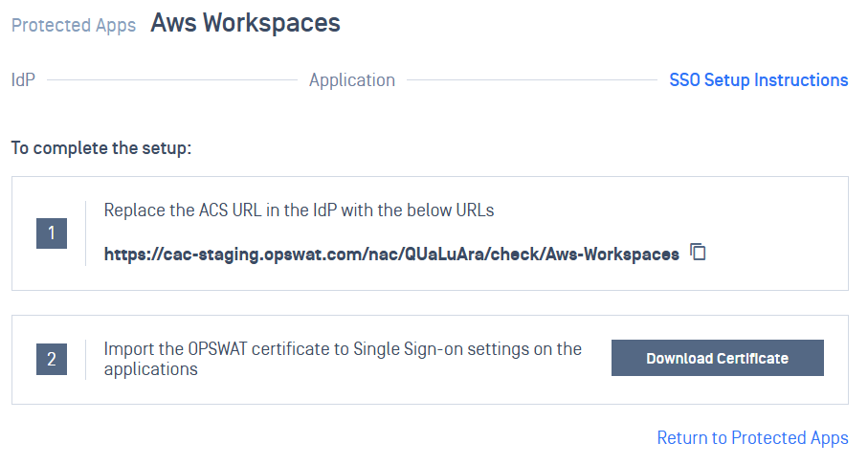This screenshot has width=868, height=465.
Task: Click the 'To complete the setup' heading
Action: tap(101, 149)
